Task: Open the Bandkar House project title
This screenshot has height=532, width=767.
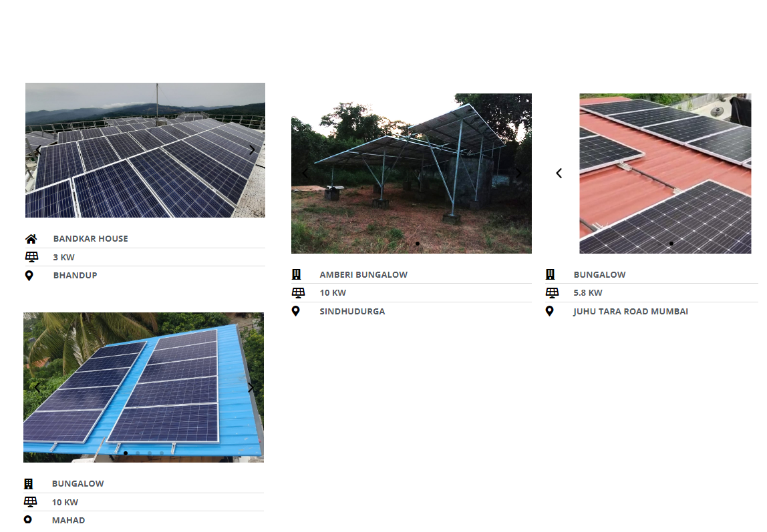Action: click(x=90, y=239)
